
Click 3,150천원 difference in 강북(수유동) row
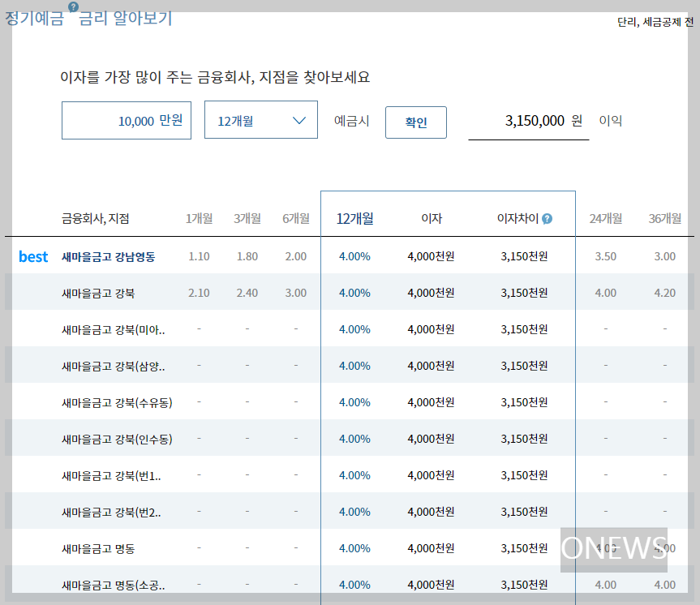525,402
